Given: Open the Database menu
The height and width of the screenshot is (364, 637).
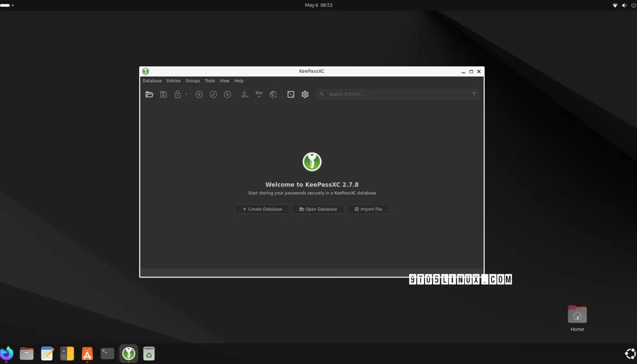Looking at the screenshot, I should click(152, 81).
